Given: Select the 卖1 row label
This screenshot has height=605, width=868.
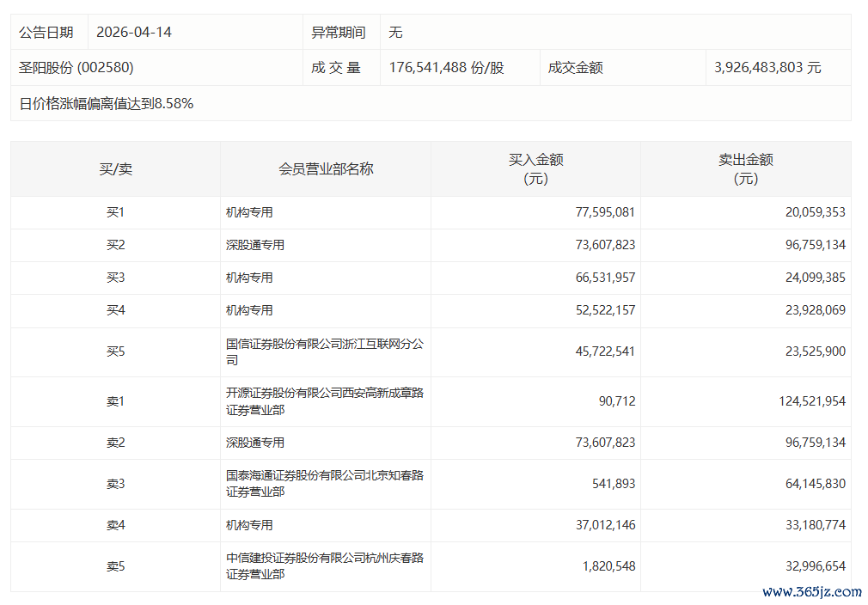Looking at the screenshot, I should (x=116, y=401).
